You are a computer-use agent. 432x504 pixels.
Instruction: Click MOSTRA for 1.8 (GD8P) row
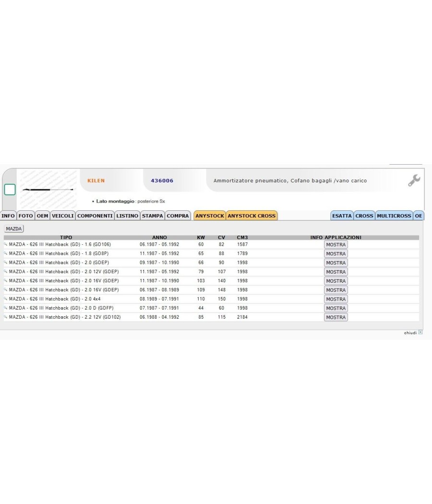click(x=336, y=253)
